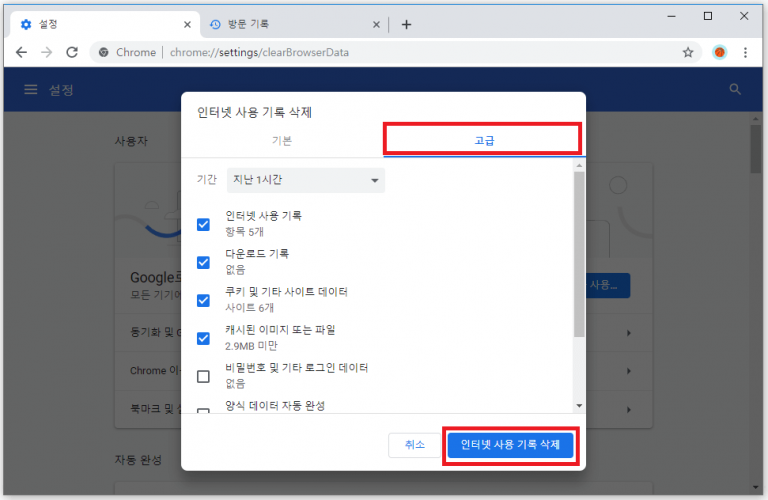Click the dialog scrollbar up arrow
The height and width of the screenshot is (500, 768).
579,166
